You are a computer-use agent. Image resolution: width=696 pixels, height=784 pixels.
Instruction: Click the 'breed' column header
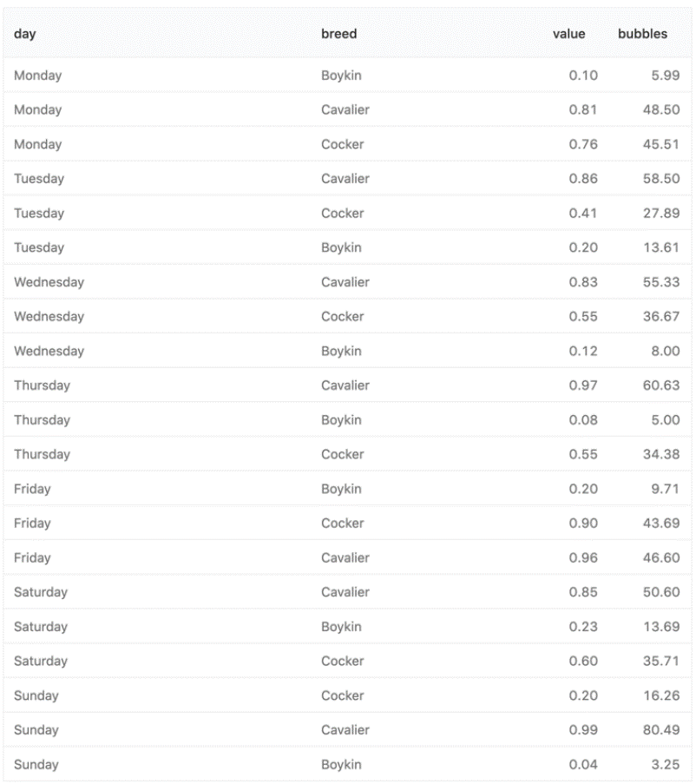pyautogui.click(x=339, y=34)
